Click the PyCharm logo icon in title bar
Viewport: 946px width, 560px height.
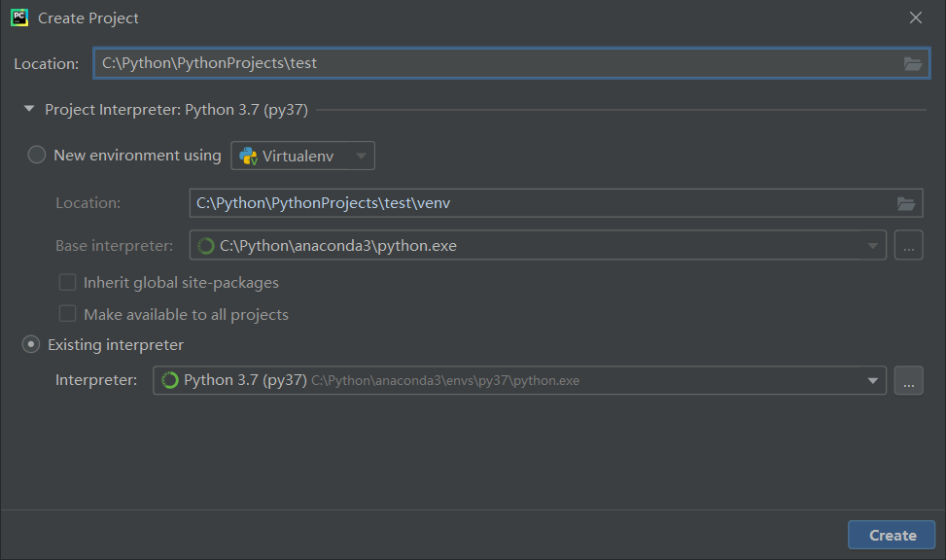click(x=19, y=17)
